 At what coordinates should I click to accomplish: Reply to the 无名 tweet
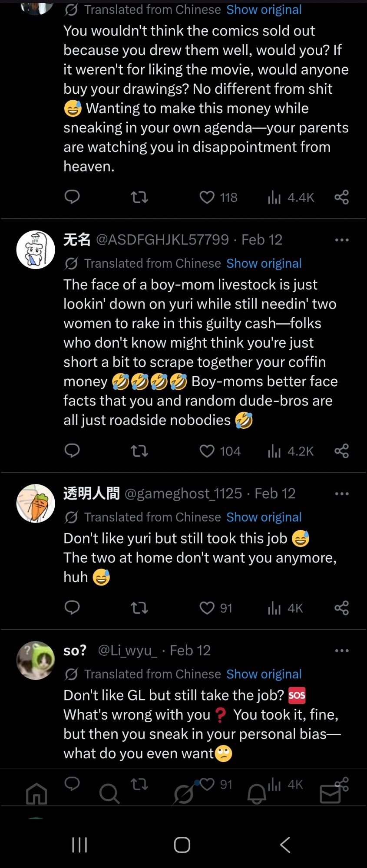tap(72, 451)
